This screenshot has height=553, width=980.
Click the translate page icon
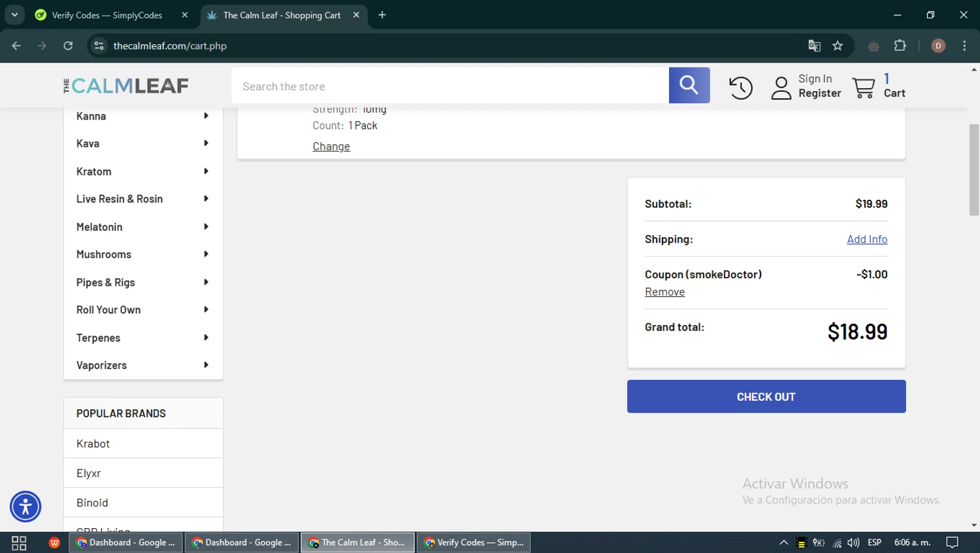[x=814, y=46]
